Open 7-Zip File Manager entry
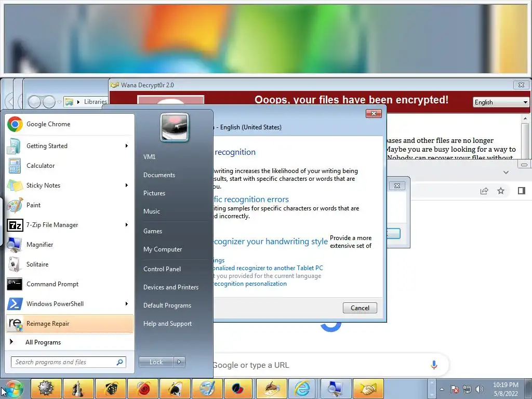The height and width of the screenshot is (399, 532). pos(70,225)
